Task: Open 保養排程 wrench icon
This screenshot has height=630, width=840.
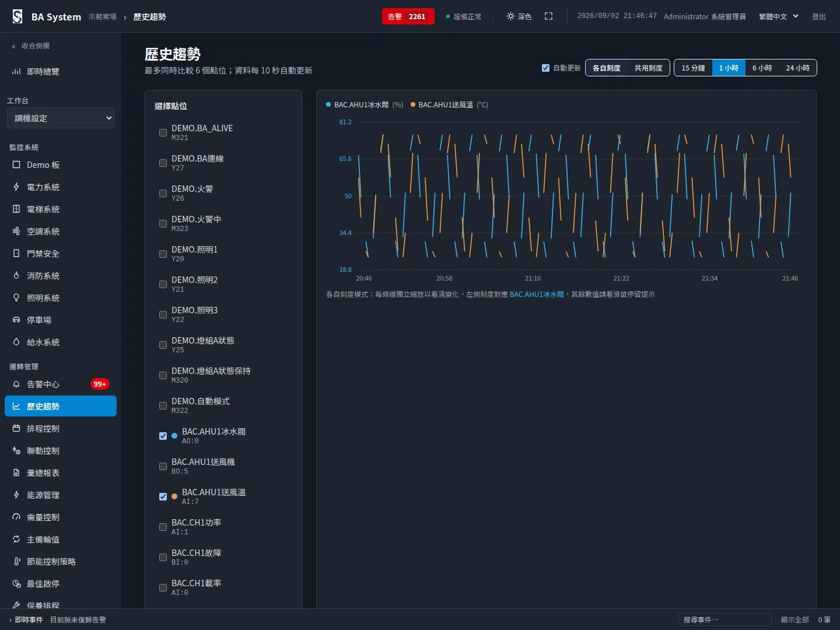Action: tap(16, 605)
